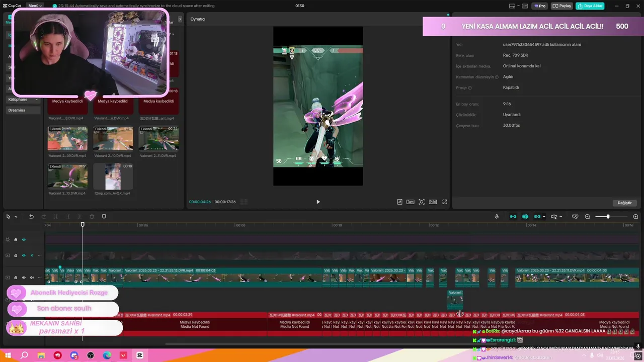Expand the media panel tabs arrow
Viewport: 644px width, 362px height.
[180, 19]
